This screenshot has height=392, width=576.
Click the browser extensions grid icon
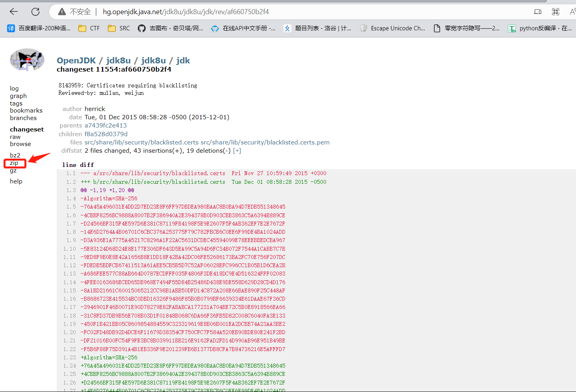[x=556, y=12]
